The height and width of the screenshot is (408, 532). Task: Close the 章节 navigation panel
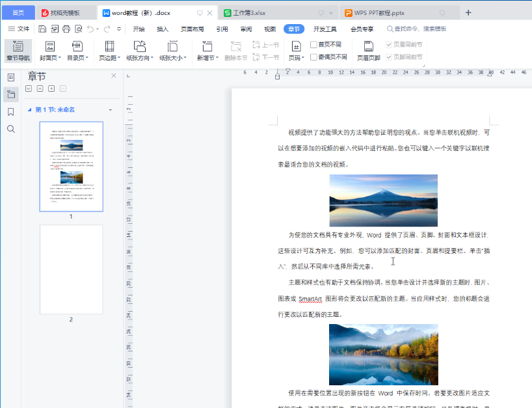114,75
